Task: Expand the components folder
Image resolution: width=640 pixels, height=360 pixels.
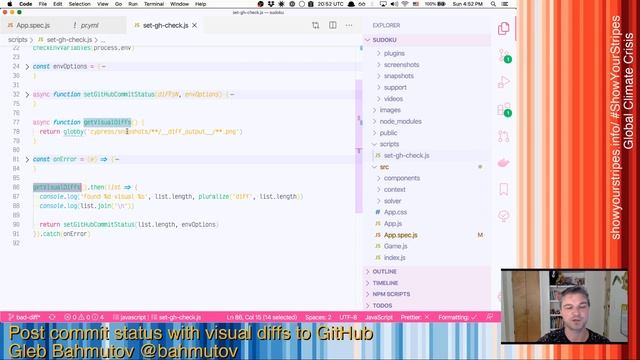Action: 402,178
